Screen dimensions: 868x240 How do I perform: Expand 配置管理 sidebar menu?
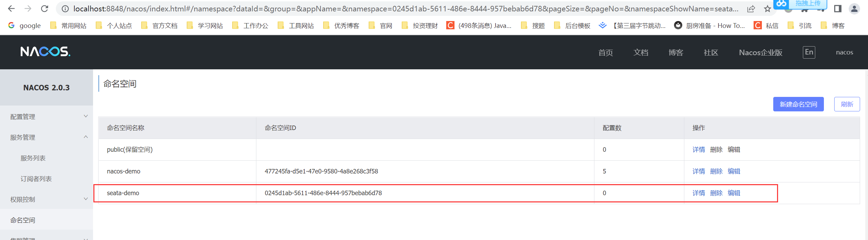click(47, 117)
